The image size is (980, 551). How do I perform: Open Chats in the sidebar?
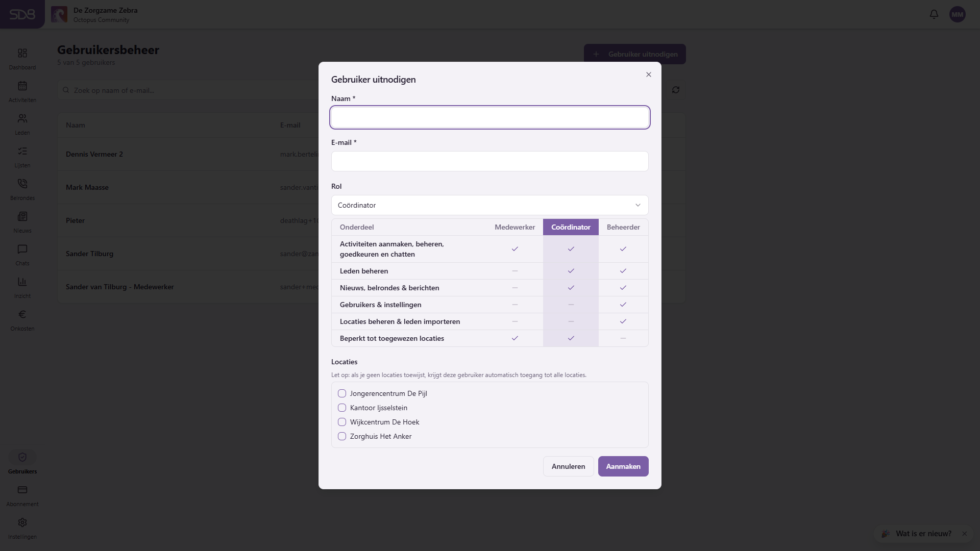click(22, 255)
